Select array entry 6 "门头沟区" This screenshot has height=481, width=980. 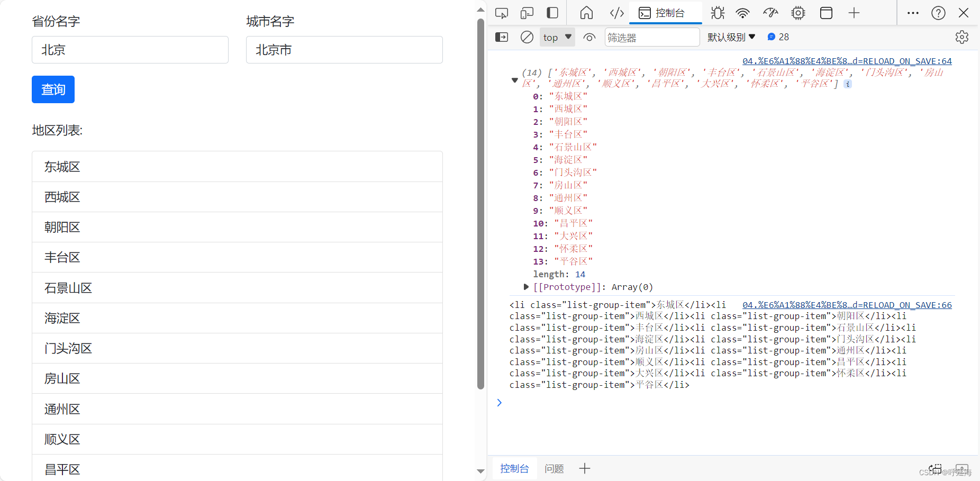(565, 173)
